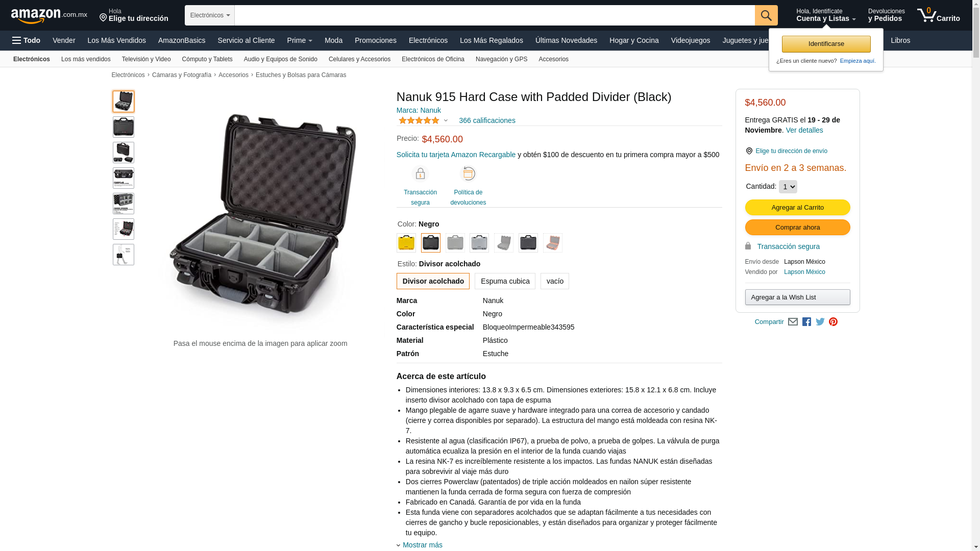Select the Divisor acolchado style option
The width and height of the screenshot is (980, 551).
click(x=433, y=281)
